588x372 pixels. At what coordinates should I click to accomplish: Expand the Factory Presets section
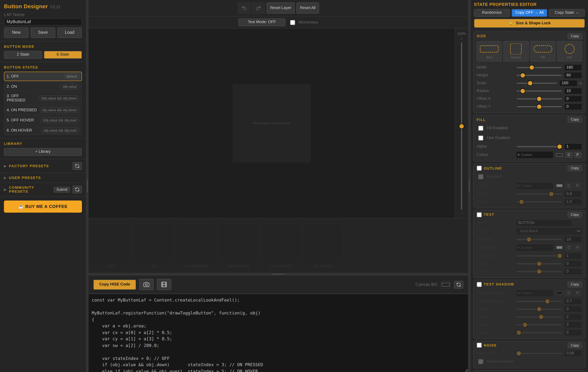28,166
